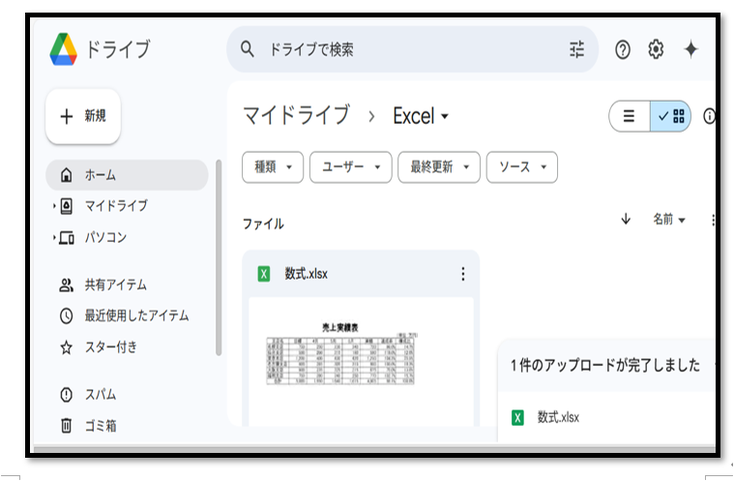Click the star icon in sidebar

[x=66, y=347]
